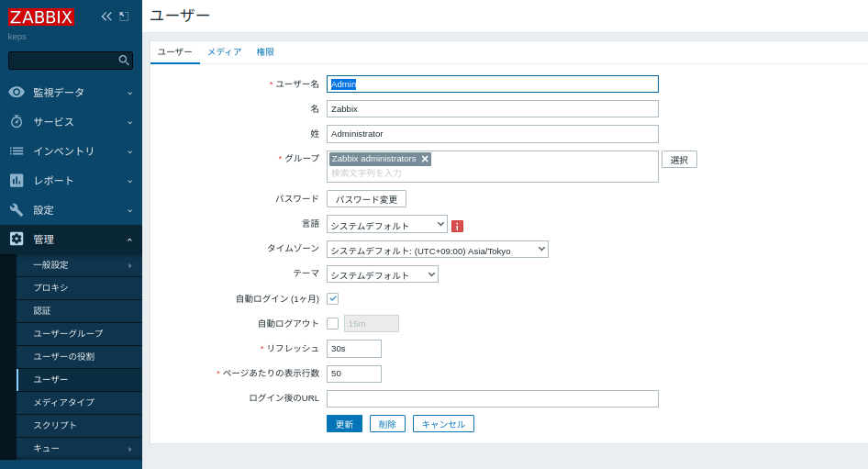This screenshot has height=469, width=868.
Task: Expand the 一般設定 submenu arrow
Action: pos(130,266)
